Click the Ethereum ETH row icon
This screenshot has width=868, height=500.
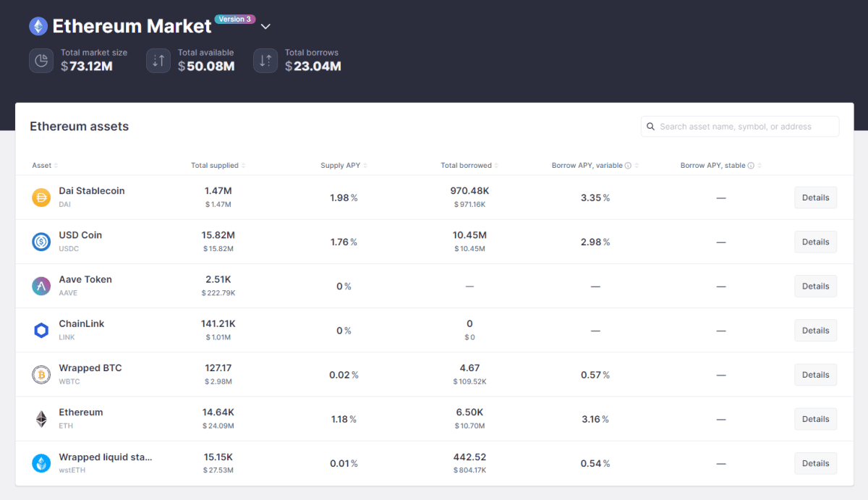point(41,419)
